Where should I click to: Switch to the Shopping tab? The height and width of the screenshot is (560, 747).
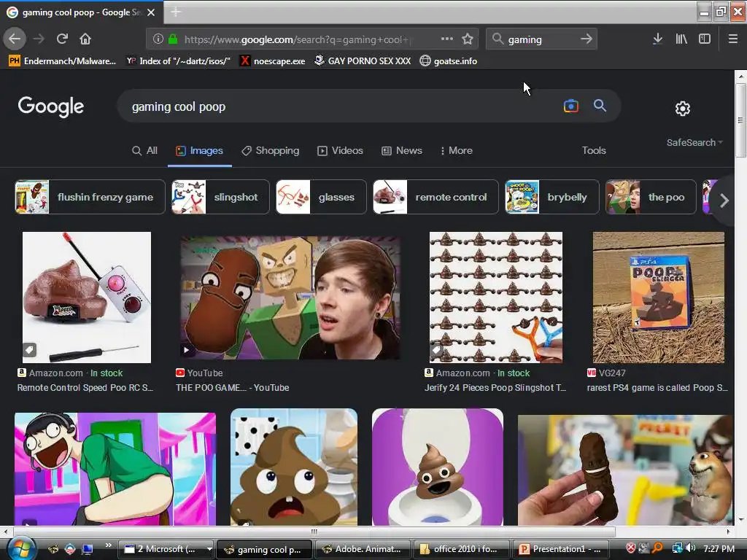tap(271, 150)
